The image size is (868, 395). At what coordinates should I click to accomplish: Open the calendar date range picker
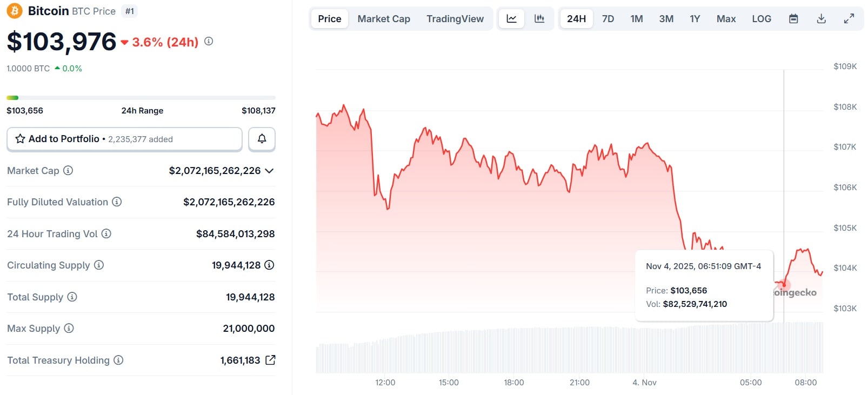pos(793,19)
